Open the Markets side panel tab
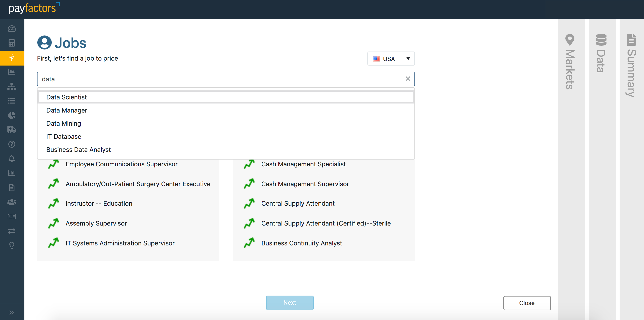Viewport: 644px width, 320px height. (x=571, y=169)
